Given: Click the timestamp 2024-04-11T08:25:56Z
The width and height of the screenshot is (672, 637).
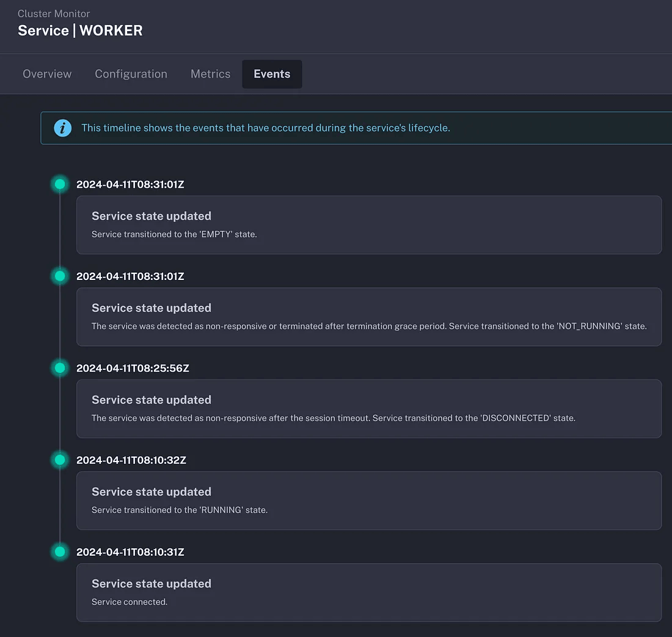Looking at the screenshot, I should click(133, 368).
